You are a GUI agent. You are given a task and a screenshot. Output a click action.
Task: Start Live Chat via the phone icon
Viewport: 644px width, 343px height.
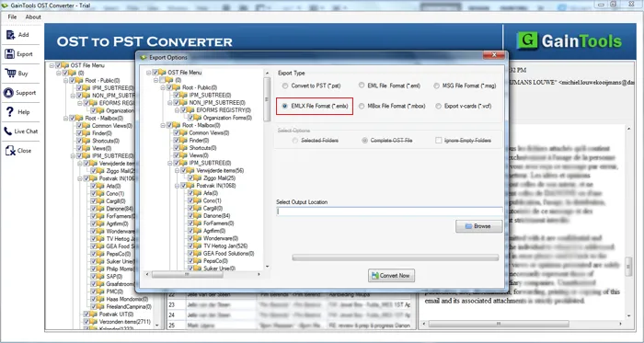coord(7,131)
